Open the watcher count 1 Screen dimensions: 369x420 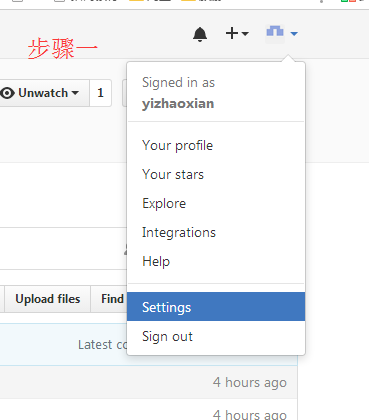pyautogui.click(x=100, y=93)
